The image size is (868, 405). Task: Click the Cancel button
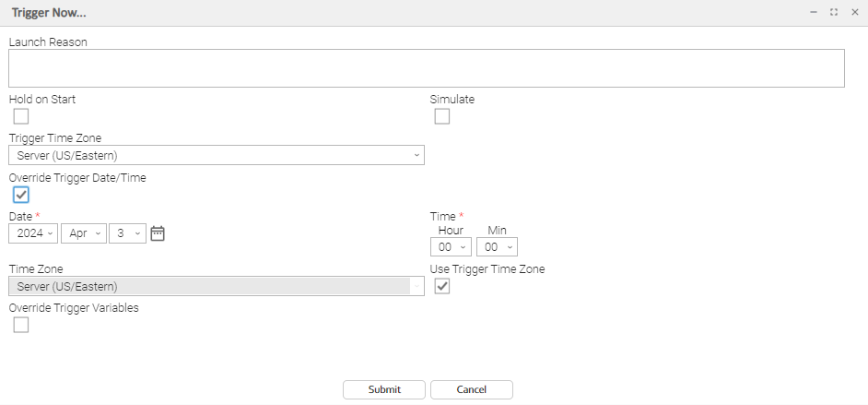tap(471, 389)
